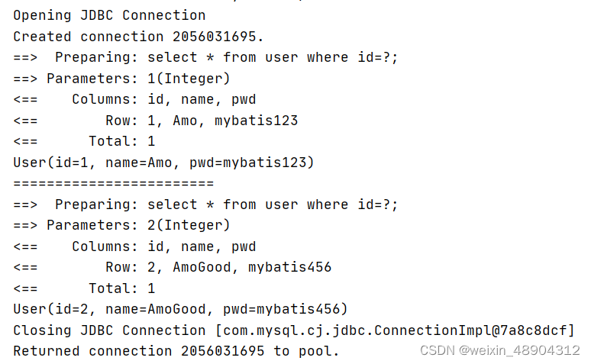Screen dimensions: 591x364
Task: Click the "Total: 1" line above "User(id=2"
Action: click(121, 288)
